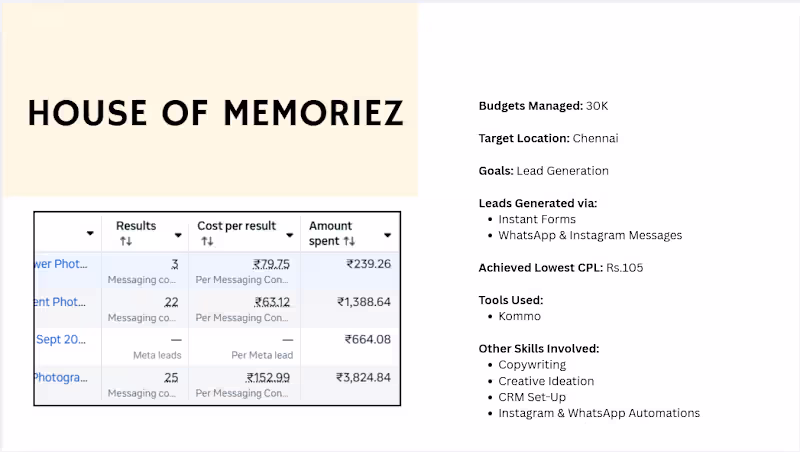The image size is (800, 452).
Task: Click the ₹79.75 cost per result value
Action: (x=271, y=264)
